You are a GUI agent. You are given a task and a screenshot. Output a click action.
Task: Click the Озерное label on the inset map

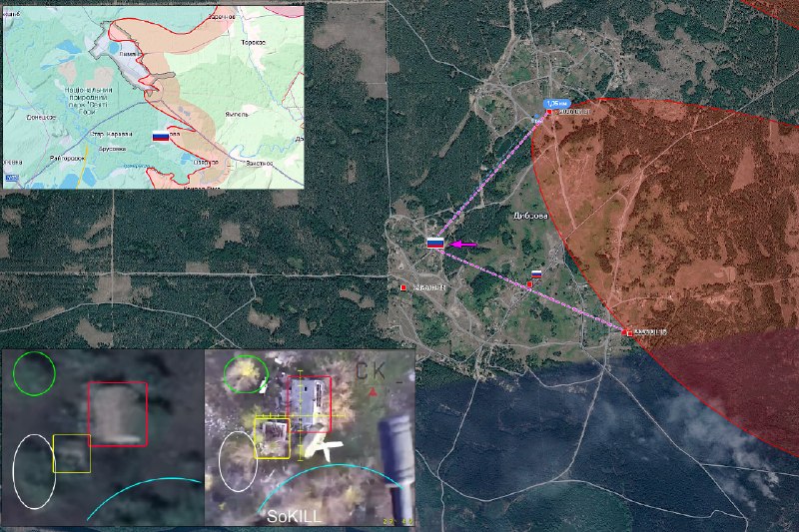point(207,163)
